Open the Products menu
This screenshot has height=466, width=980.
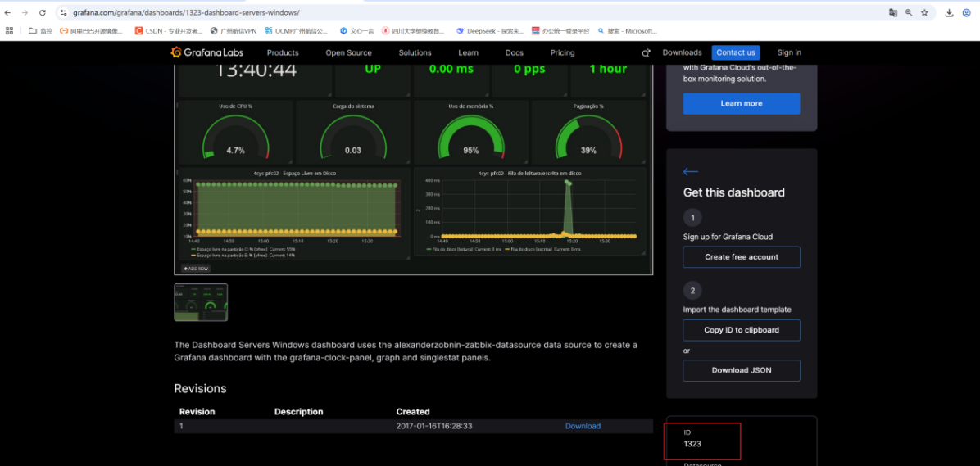click(x=283, y=52)
